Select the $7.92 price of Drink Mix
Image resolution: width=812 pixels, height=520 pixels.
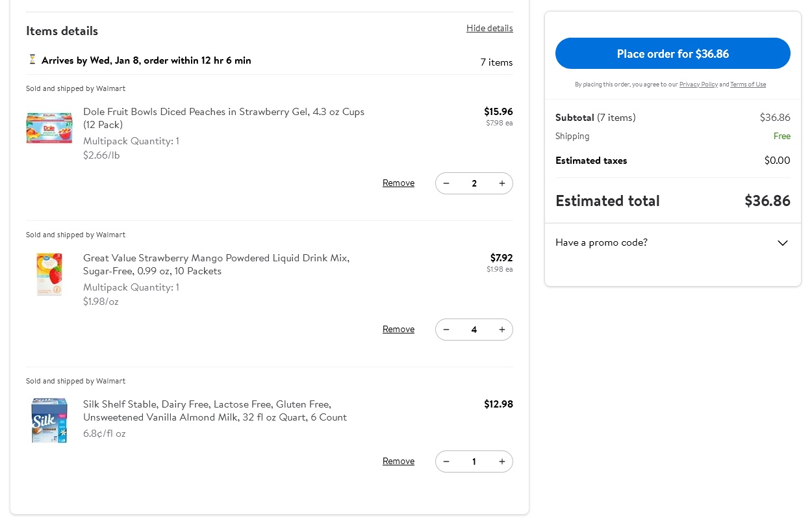tap(501, 257)
